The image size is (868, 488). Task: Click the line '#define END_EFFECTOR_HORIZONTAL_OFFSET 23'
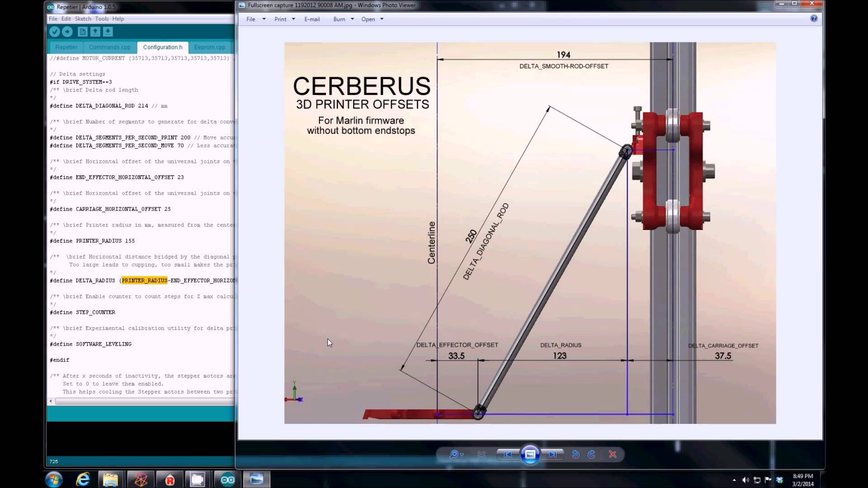coord(117,177)
